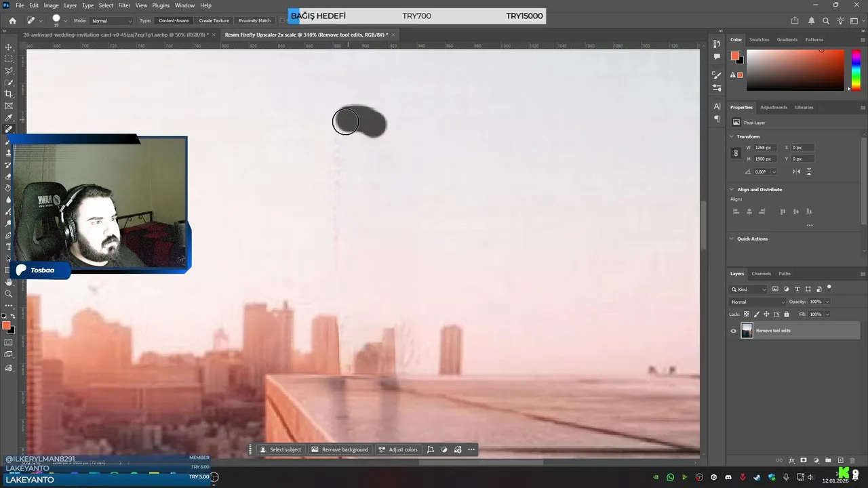Select the Horizontal Type tool
The height and width of the screenshot is (488, 868).
tap(9, 247)
